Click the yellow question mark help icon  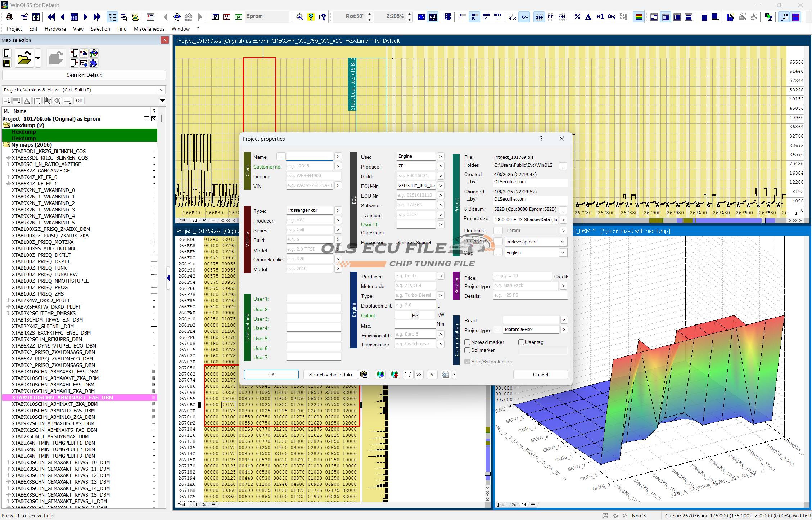click(x=311, y=17)
